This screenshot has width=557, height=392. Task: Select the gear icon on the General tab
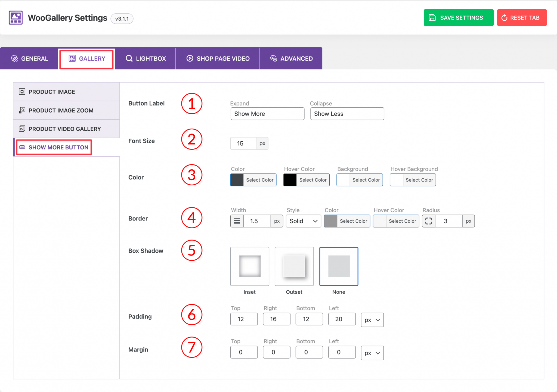coord(15,58)
